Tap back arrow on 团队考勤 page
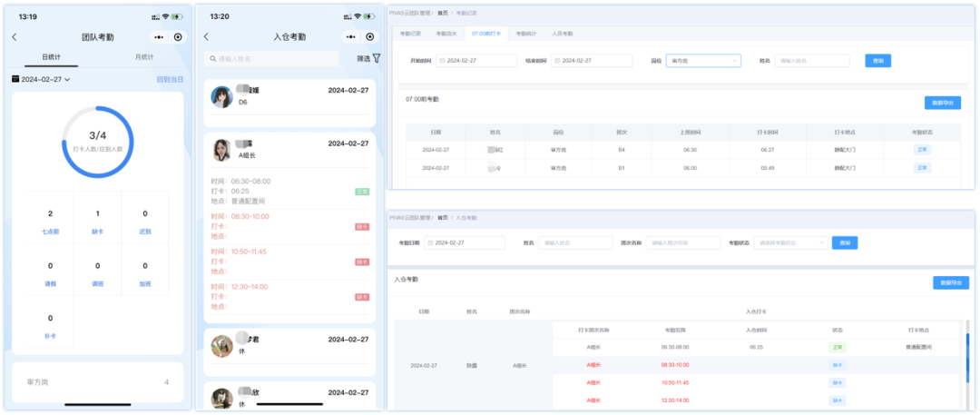Screen dimensions: 980x415 click(15, 37)
